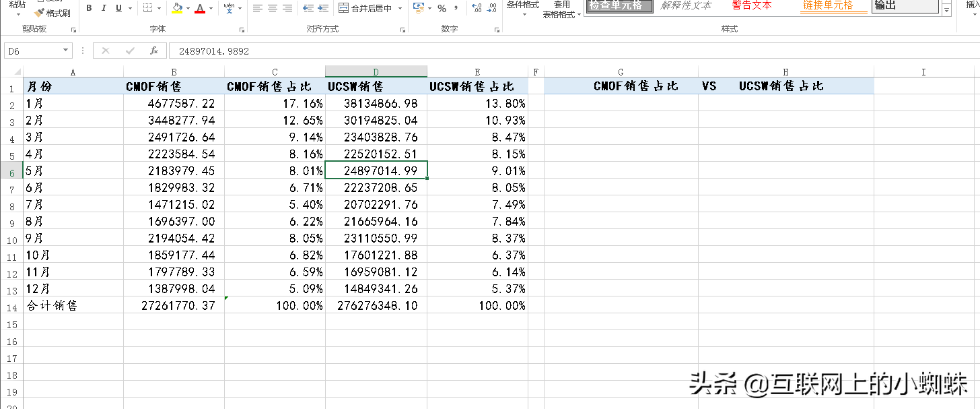
Task: Cancel formula entry with X
Action: pos(105,51)
